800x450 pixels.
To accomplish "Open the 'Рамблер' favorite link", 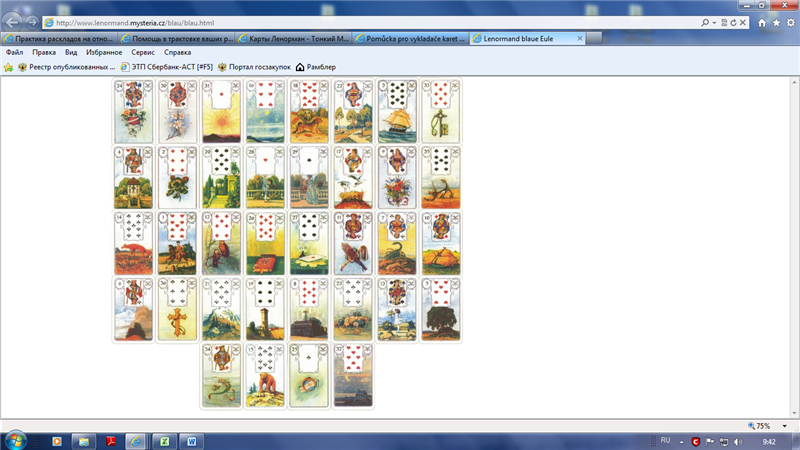I will (x=316, y=67).
